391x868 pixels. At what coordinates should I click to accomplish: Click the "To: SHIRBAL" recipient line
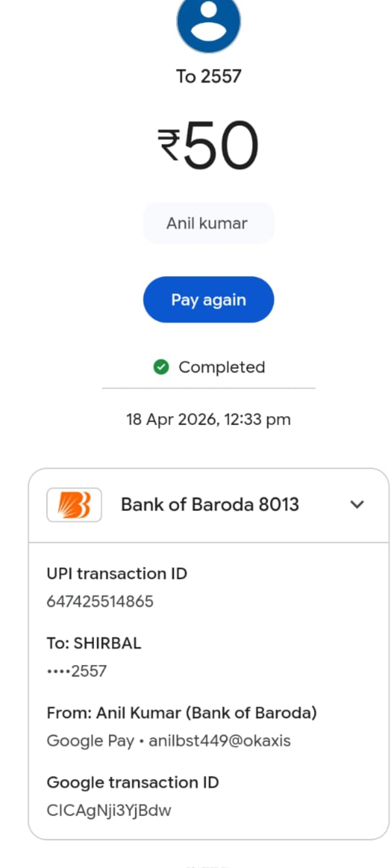tap(94, 643)
